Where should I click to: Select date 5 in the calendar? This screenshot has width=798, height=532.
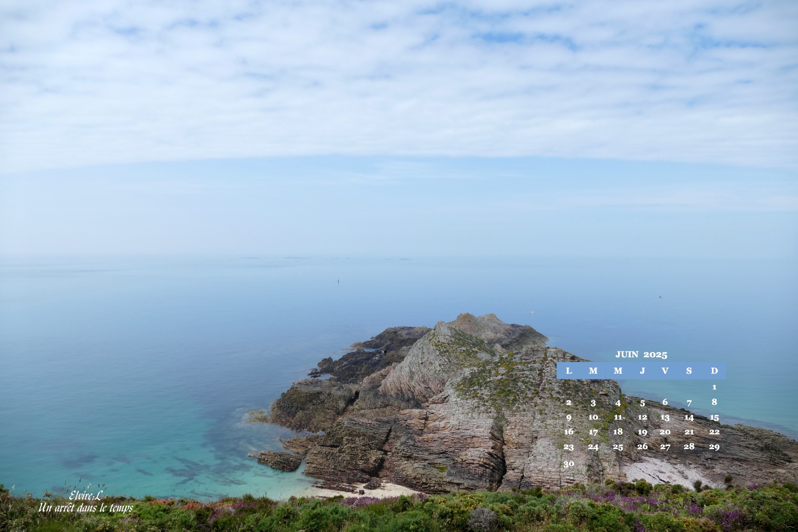pyautogui.click(x=642, y=403)
